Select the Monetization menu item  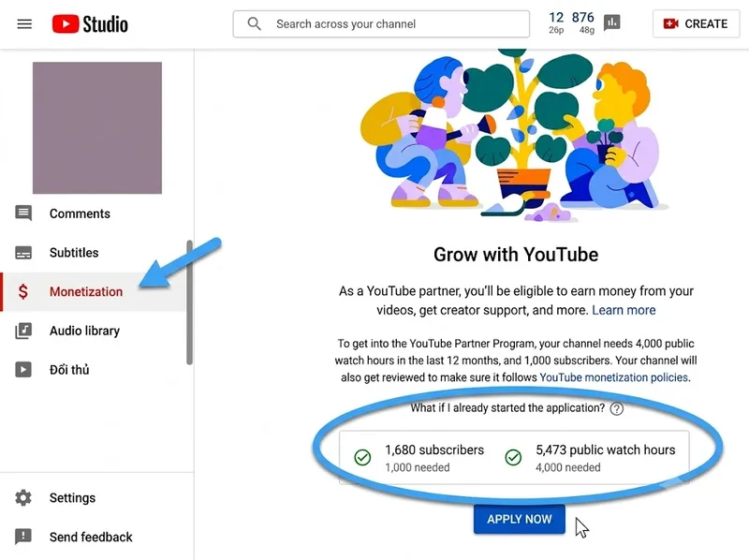click(x=93, y=292)
